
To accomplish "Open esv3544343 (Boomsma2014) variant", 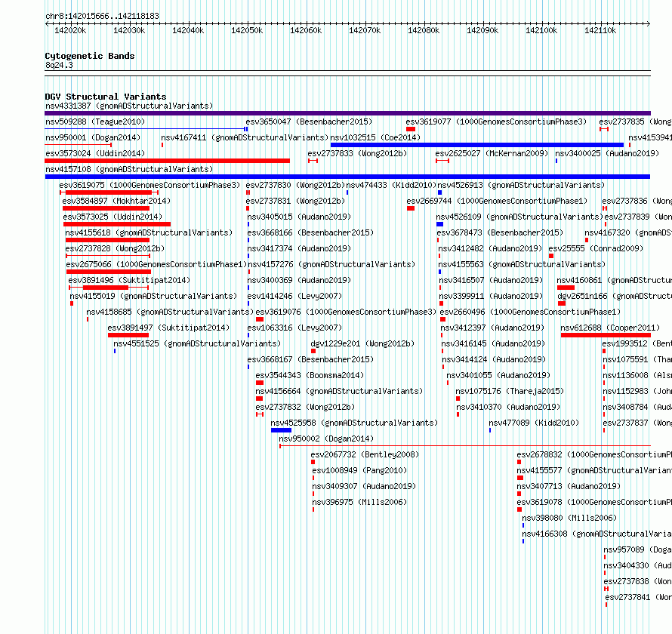I will 310,375.
